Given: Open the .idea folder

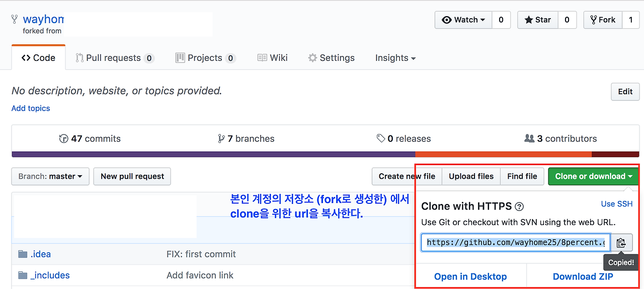Looking at the screenshot, I should (41, 254).
